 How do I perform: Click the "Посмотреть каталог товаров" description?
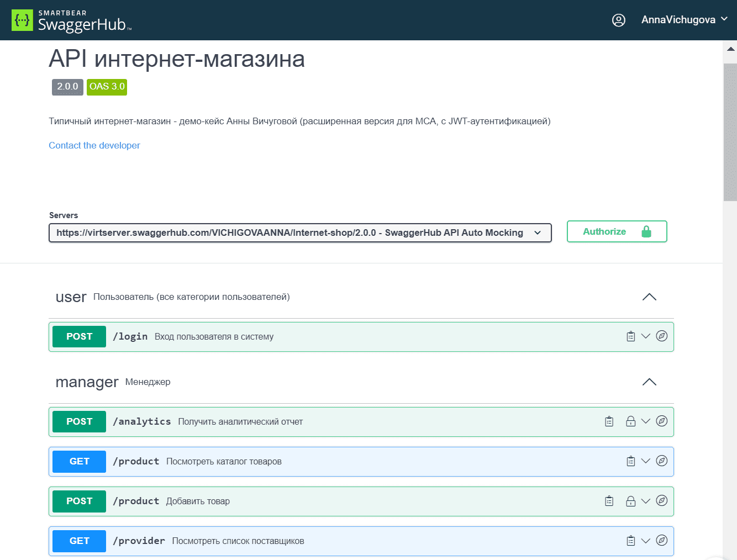pos(224,461)
